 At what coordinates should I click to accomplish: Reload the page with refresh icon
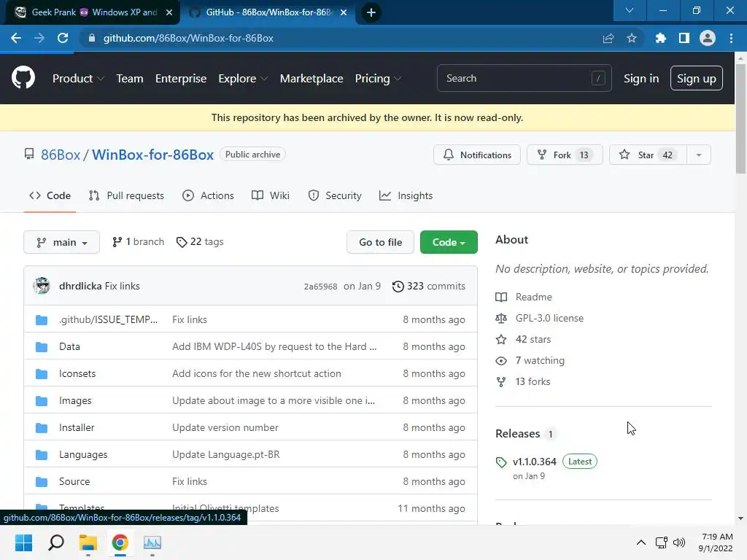pos(63,38)
